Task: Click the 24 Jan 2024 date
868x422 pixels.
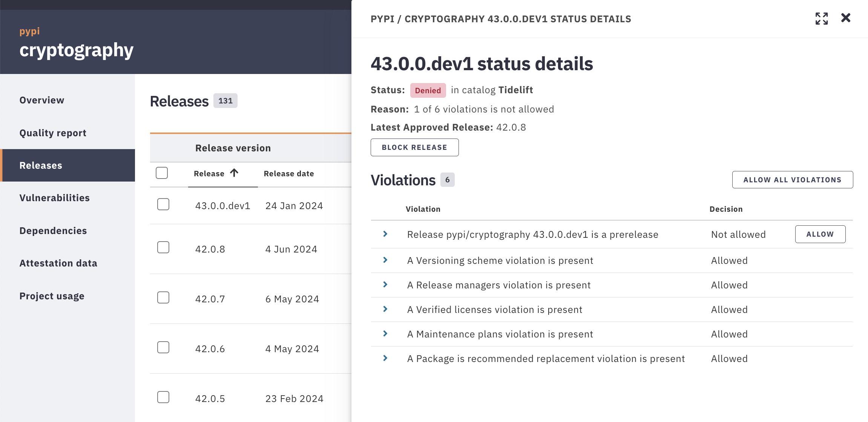Action: tap(294, 206)
